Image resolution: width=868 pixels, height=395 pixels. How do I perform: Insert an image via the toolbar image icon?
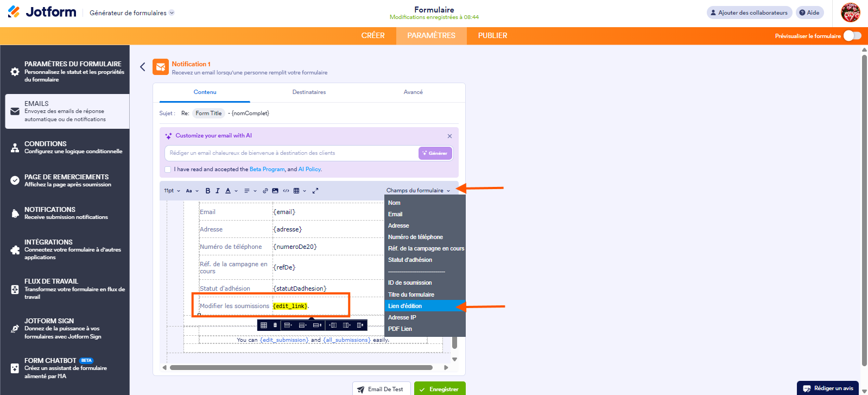pos(275,191)
